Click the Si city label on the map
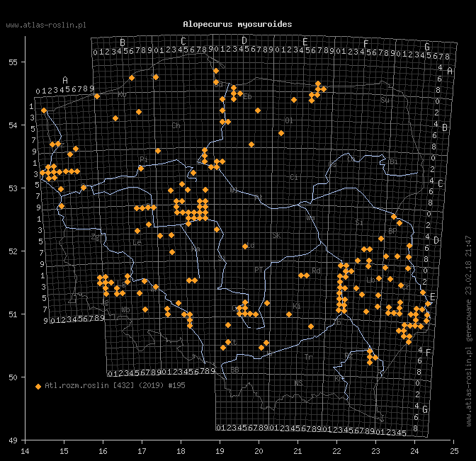The image size is (476, 461). coord(359,222)
